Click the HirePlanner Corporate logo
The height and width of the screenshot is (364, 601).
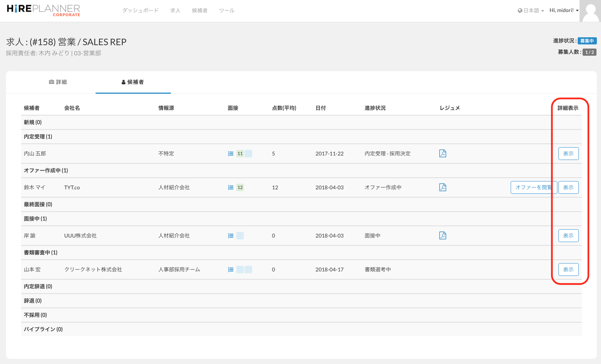pos(43,10)
